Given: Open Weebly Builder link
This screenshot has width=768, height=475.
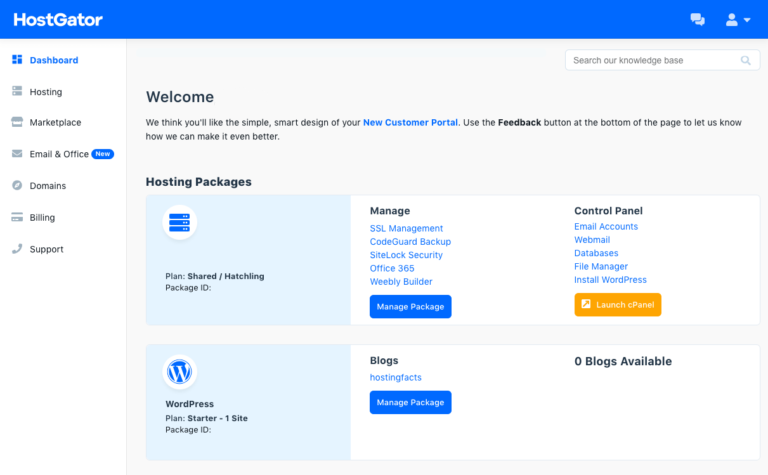Looking at the screenshot, I should [401, 282].
